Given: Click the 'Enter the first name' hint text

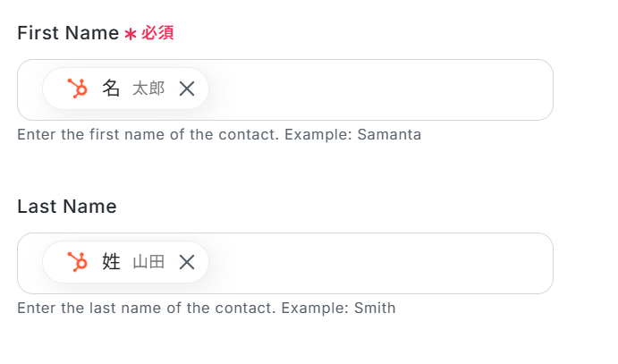Looking at the screenshot, I should [98, 135].
